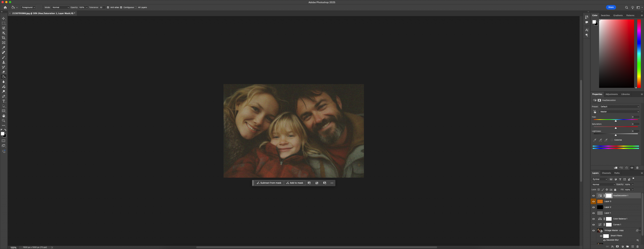644x249 pixels.
Task: Select the Eraser tool
Action: pos(4,72)
